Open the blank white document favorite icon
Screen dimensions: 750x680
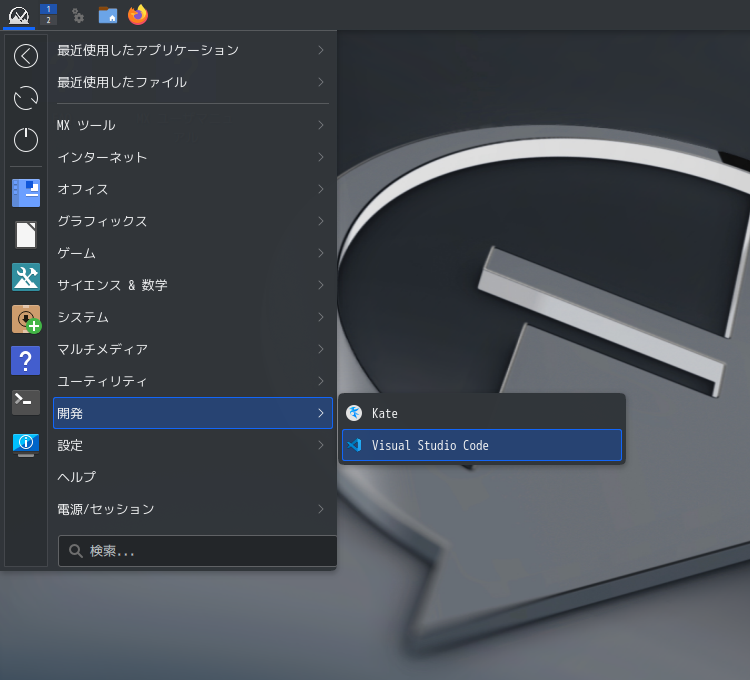tap(26, 235)
